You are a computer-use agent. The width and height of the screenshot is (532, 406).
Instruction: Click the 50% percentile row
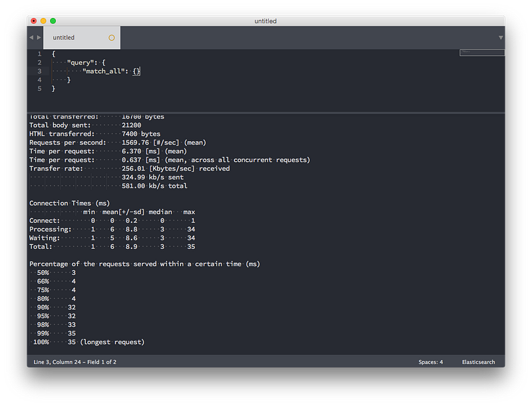tap(57, 273)
